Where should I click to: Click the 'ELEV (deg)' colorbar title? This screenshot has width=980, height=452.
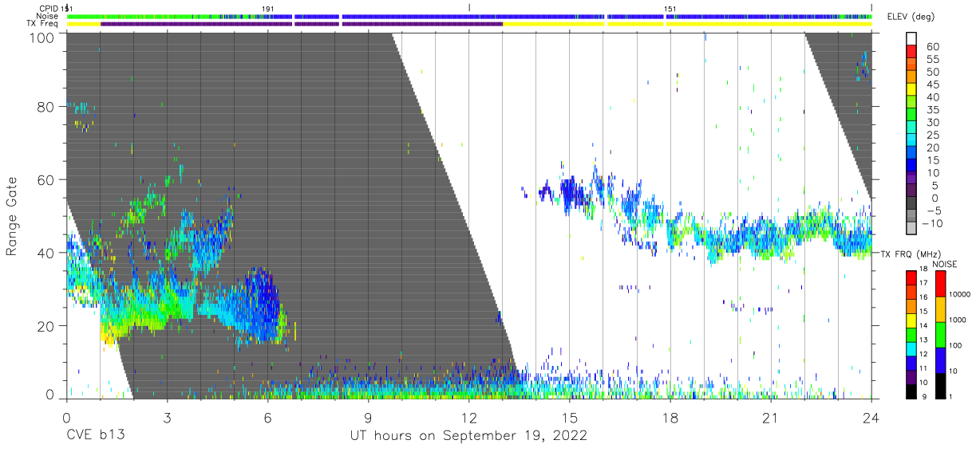[911, 17]
